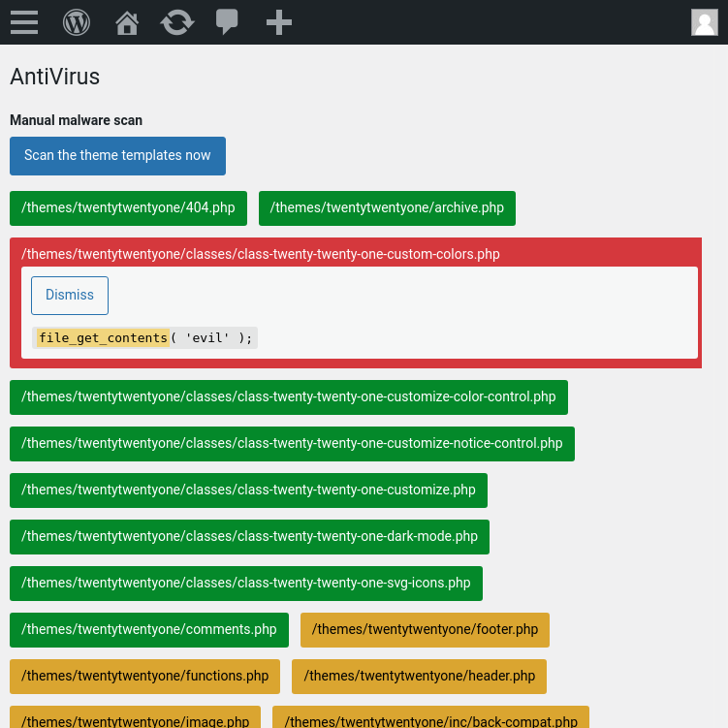This screenshot has width=728, height=728.
Task: Click the highlighted file_get_contents code snippet
Action: (x=103, y=337)
